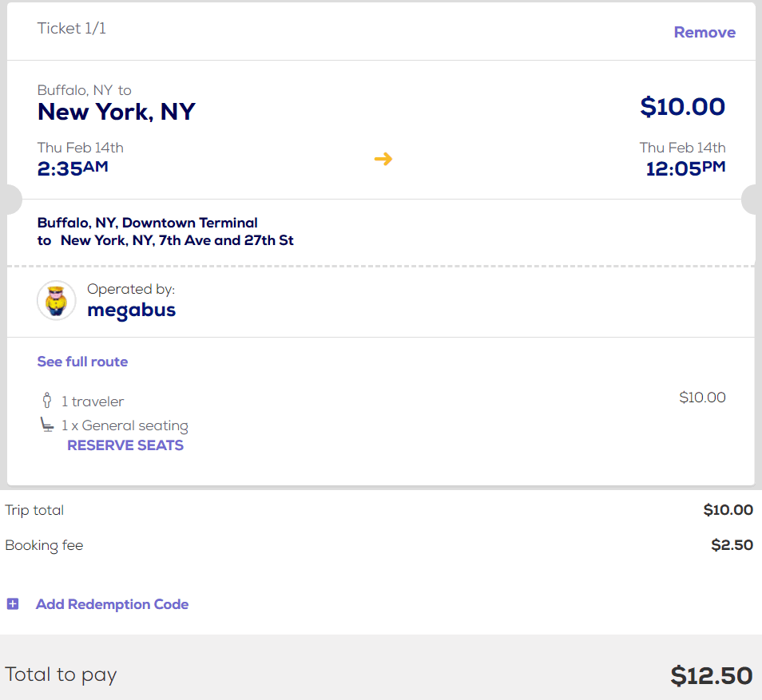Expand Add Redemption Code
This screenshot has height=700, width=762.
(x=112, y=604)
